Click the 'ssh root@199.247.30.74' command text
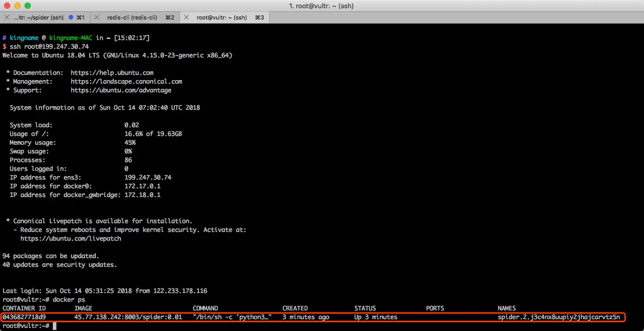The height and width of the screenshot is (331, 644). 49,47
